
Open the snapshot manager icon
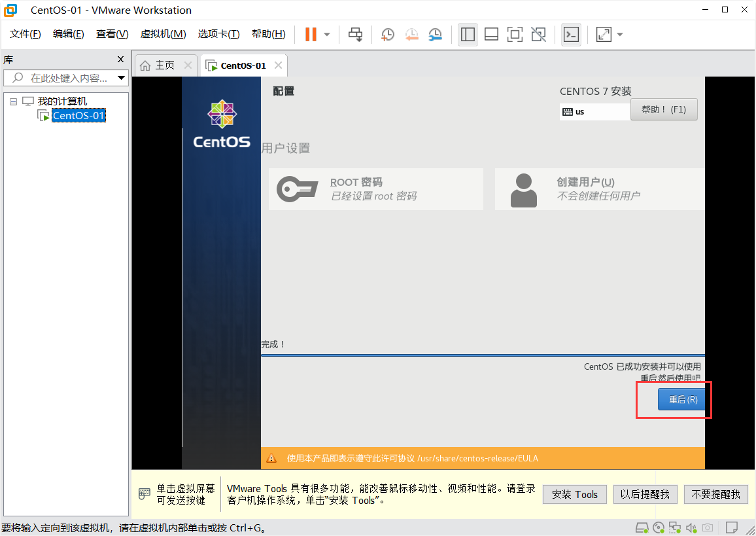coord(435,34)
